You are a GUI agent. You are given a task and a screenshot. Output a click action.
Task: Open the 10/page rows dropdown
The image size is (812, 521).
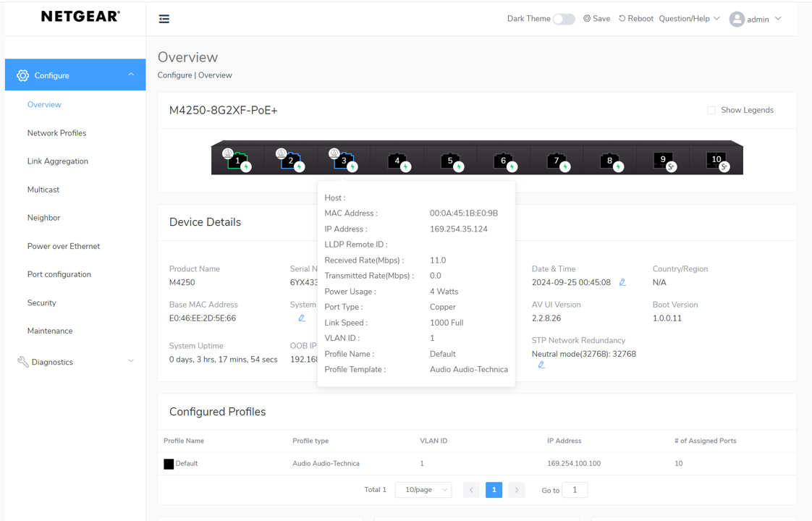pos(423,490)
